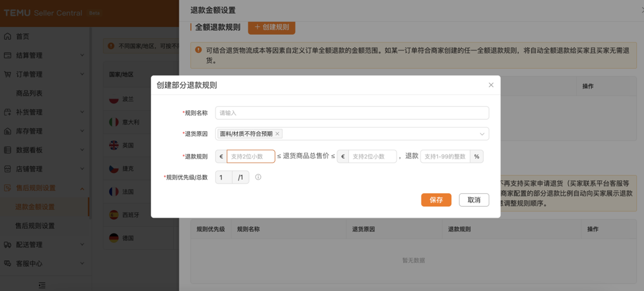Expand the 退货原因 dropdown

(482, 134)
